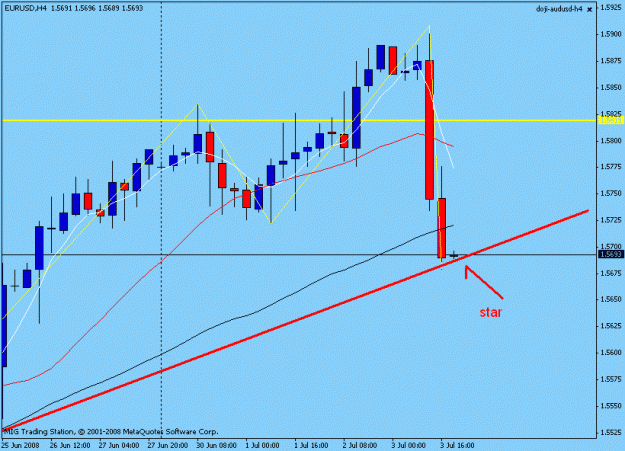Select the yellow 1.5819 price level tag
The width and height of the screenshot is (625, 451).
click(611, 120)
